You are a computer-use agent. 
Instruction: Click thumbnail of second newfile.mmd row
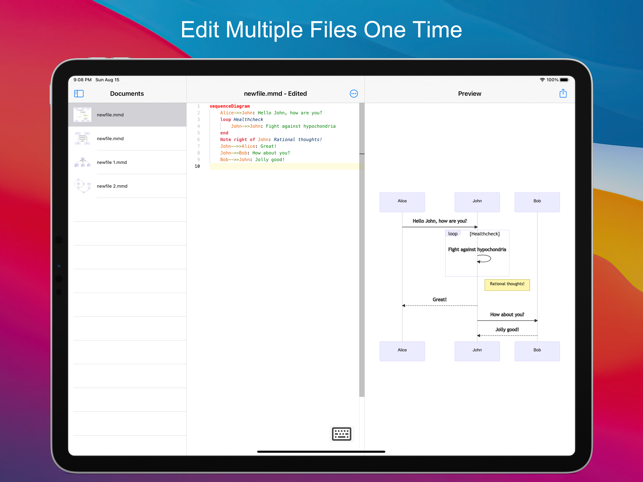[82, 138]
